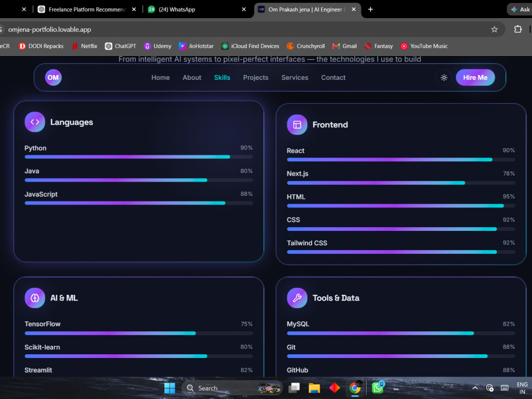Click the address bar URL

coord(49,29)
